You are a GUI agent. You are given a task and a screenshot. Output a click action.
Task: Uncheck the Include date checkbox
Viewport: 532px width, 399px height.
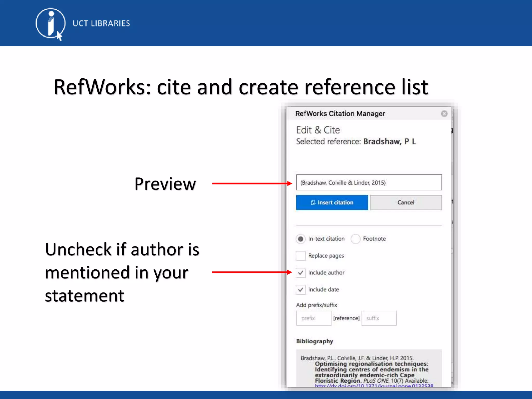pyautogui.click(x=301, y=290)
